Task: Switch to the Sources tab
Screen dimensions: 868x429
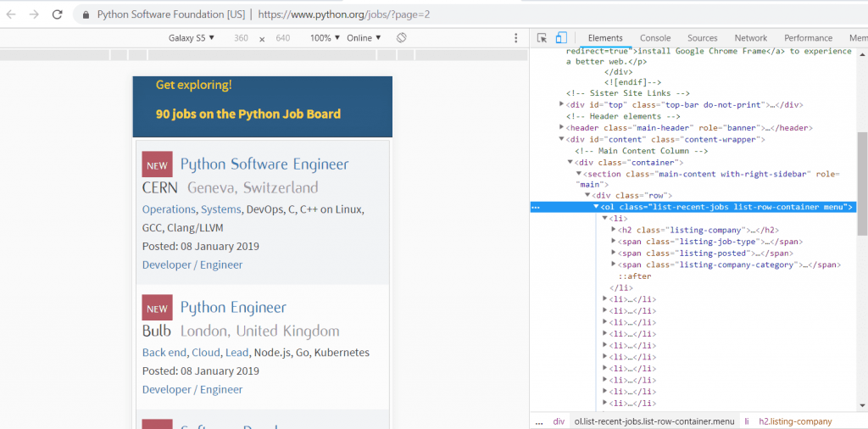Action: click(x=703, y=38)
